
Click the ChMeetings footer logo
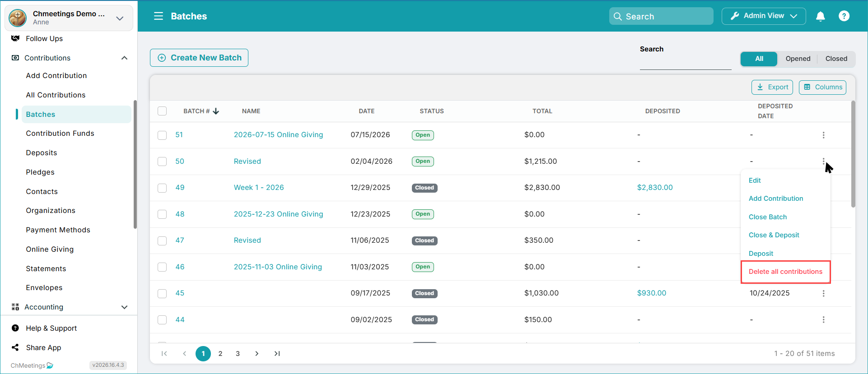32,365
